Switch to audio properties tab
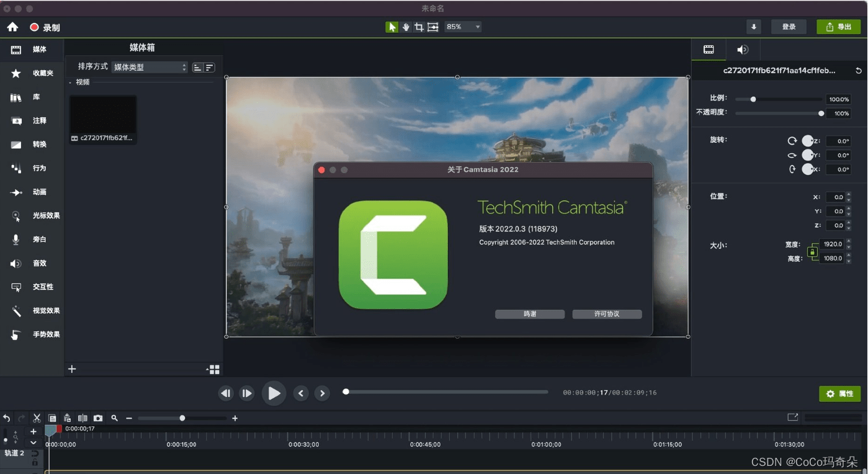Image resolution: width=868 pixels, height=474 pixels. pyautogui.click(x=743, y=50)
